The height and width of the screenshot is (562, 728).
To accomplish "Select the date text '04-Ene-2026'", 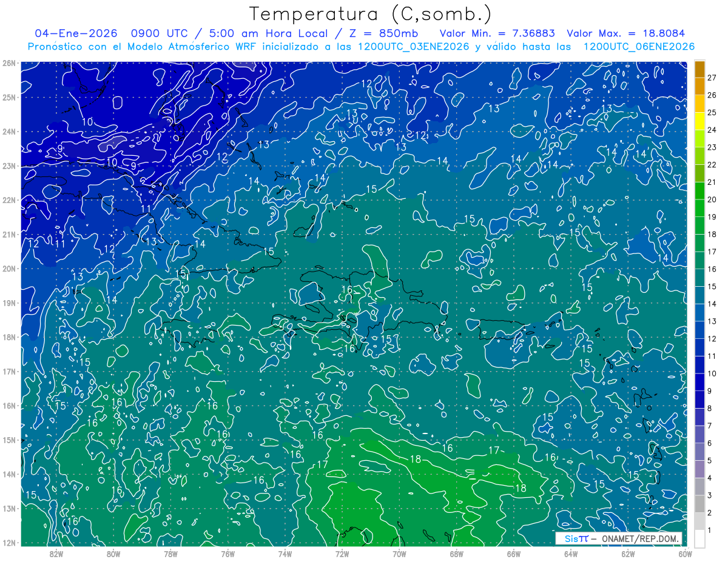I will tap(76, 33).
